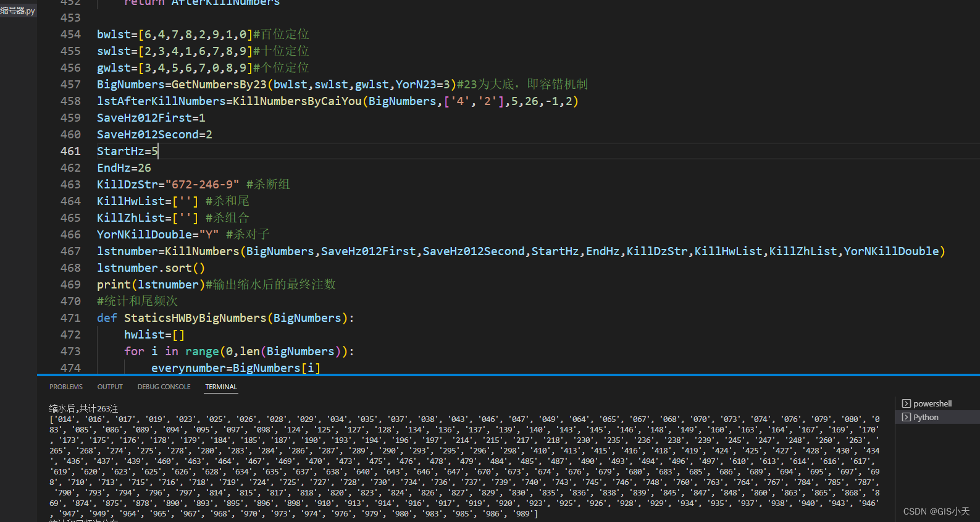980x522 pixels.
Task: Click the '缩水后,共计263注' terminal output
Action: 83,408
